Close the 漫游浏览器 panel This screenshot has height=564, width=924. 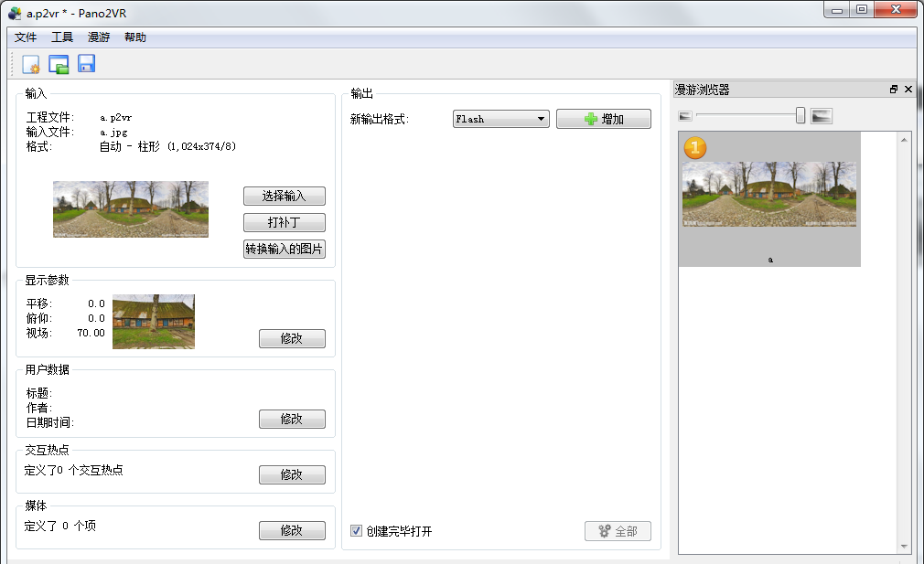click(x=908, y=90)
